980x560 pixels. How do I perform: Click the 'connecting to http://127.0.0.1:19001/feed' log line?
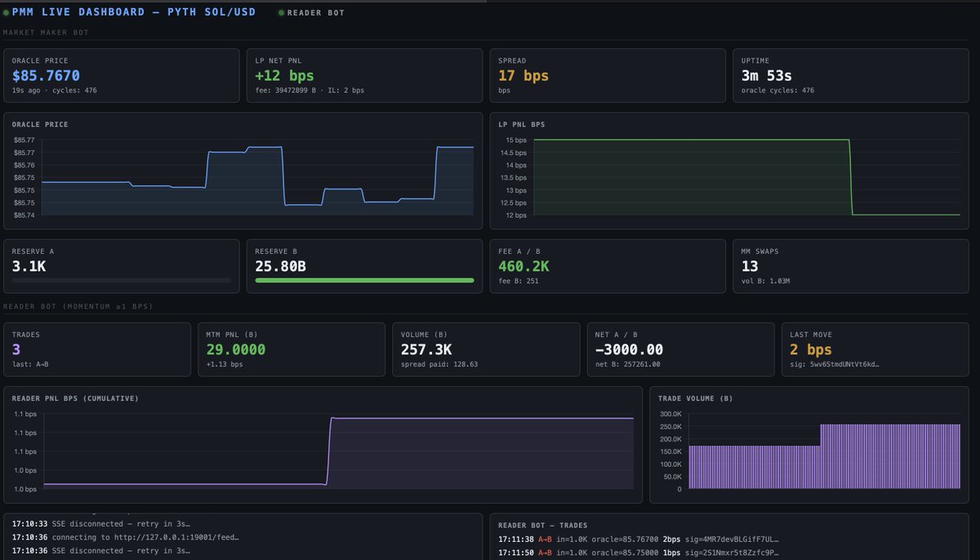[x=126, y=537]
